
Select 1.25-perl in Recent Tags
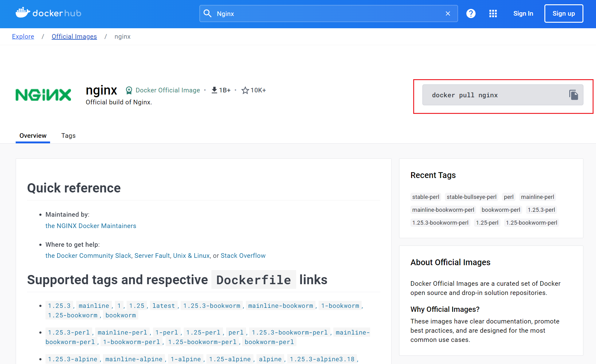click(x=487, y=223)
